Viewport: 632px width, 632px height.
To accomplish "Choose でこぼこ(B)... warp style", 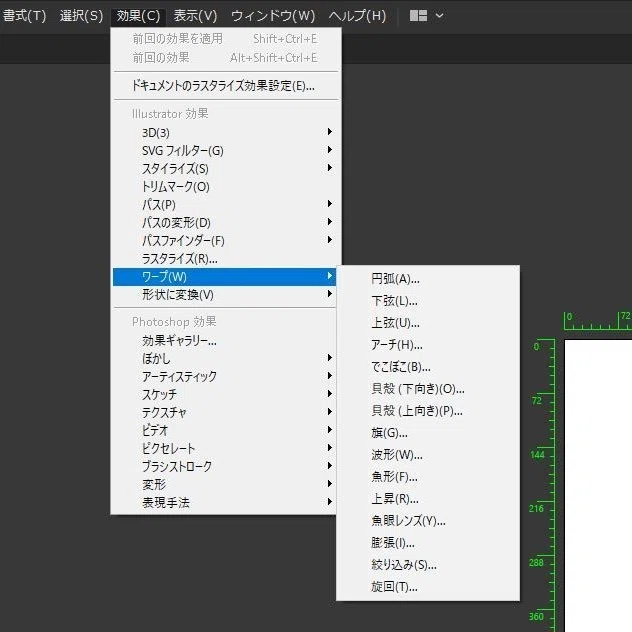I will 428,367.
